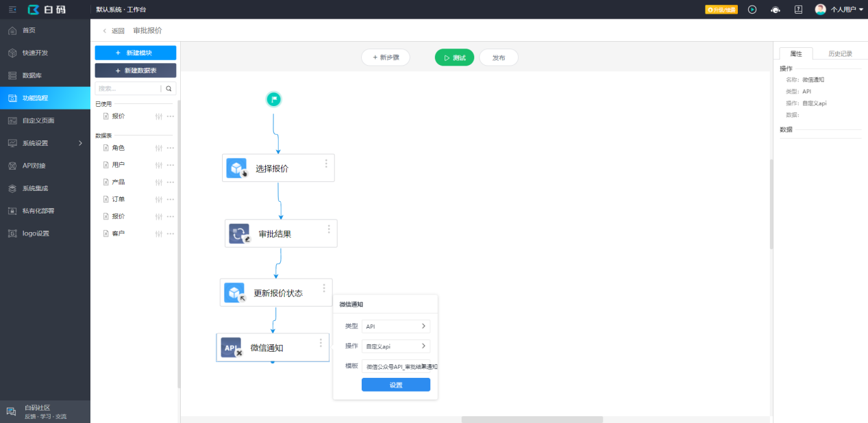Viewport: 868px width, 423px height.
Task: Open the 个人用户 account menu
Action: tap(839, 10)
